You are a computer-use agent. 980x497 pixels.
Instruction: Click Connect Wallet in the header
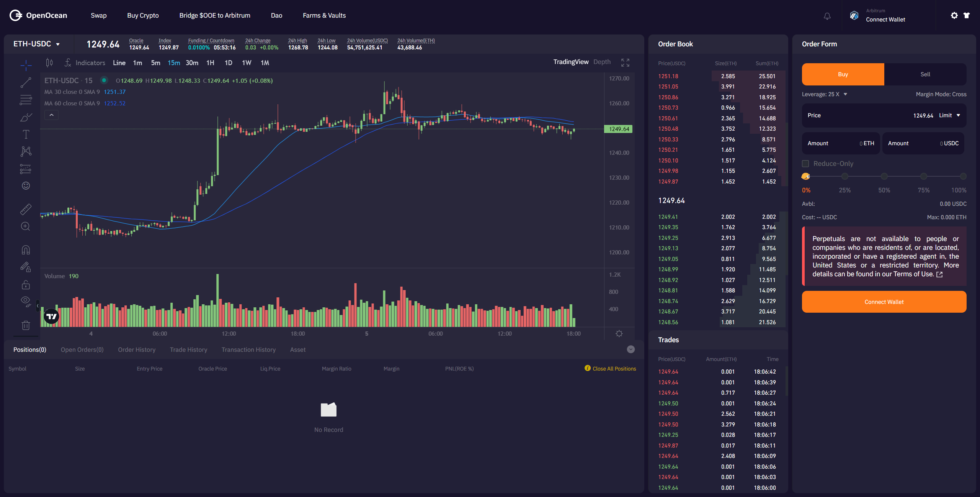[x=885, y=20]
